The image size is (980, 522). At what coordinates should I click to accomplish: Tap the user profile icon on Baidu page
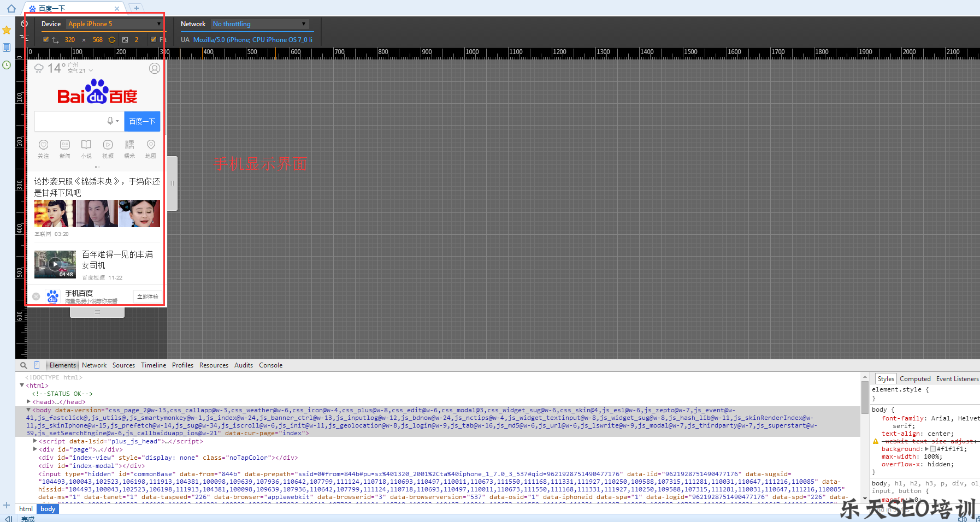155,68
